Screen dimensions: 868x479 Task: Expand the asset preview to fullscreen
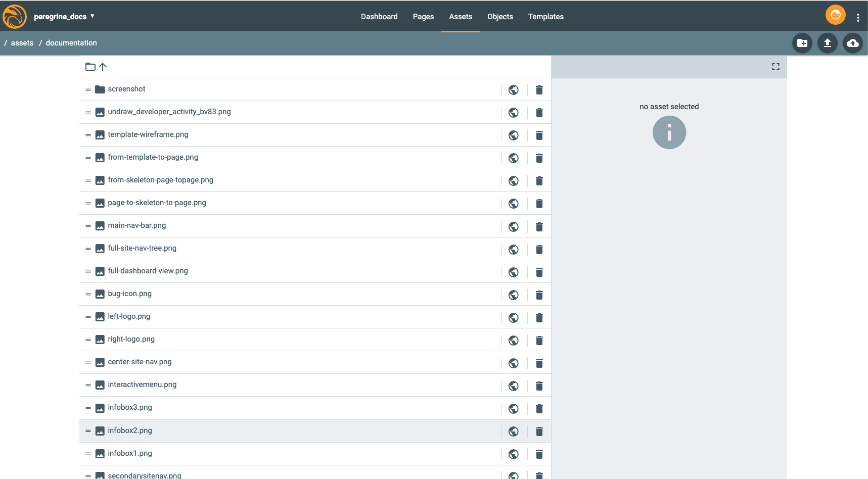point(775,67)
